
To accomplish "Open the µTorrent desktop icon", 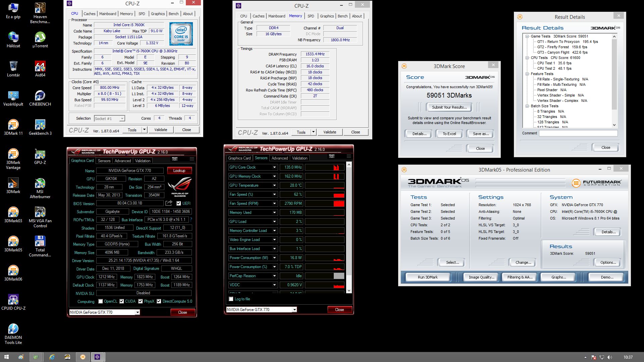I will click(40, 40).
